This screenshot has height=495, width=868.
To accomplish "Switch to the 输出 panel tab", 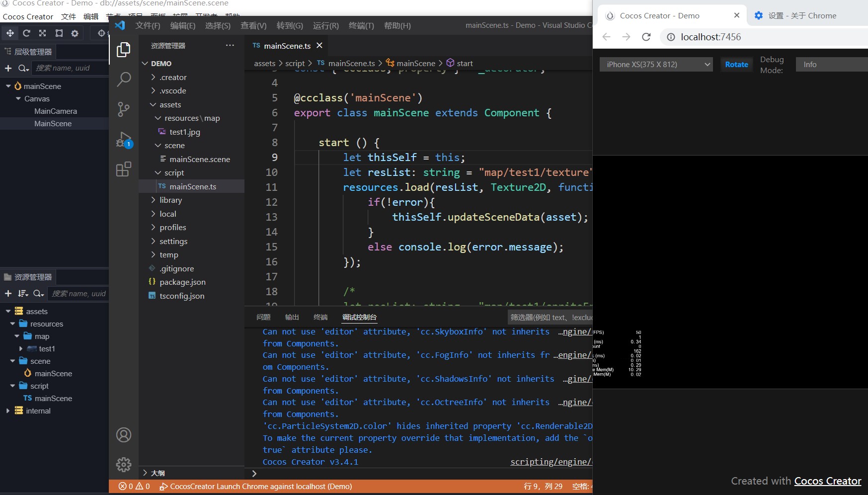I will coord(292,317).
